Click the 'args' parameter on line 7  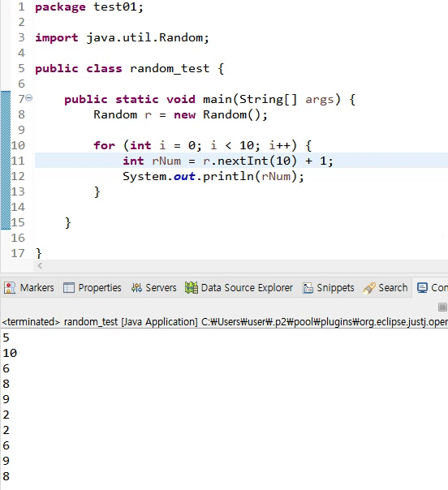point(320,100)
